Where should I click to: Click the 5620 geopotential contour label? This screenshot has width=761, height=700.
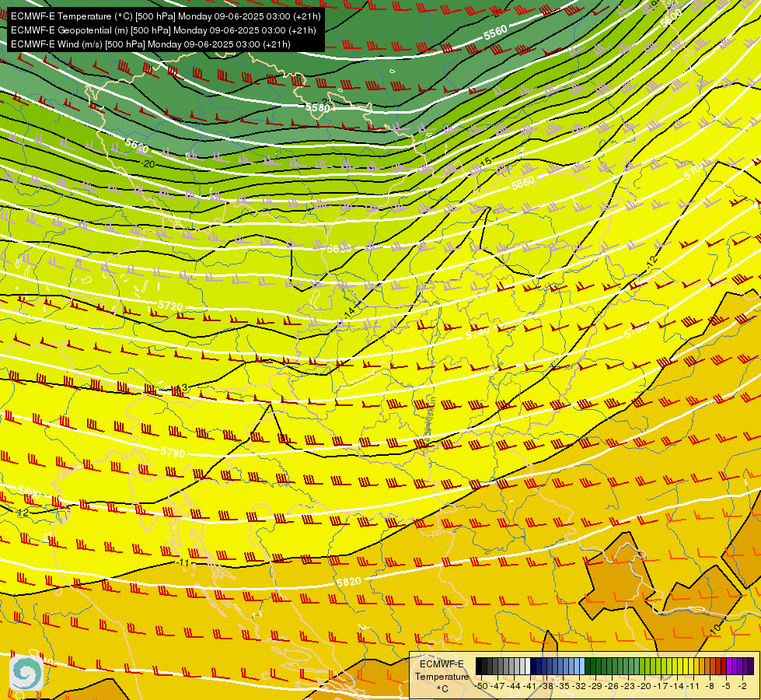pos(137,144)
